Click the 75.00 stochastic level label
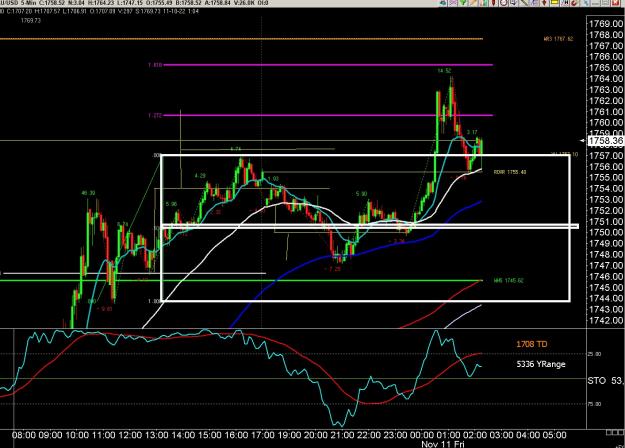This screenshot has width=625, height=448. click(x=594, y=404)
